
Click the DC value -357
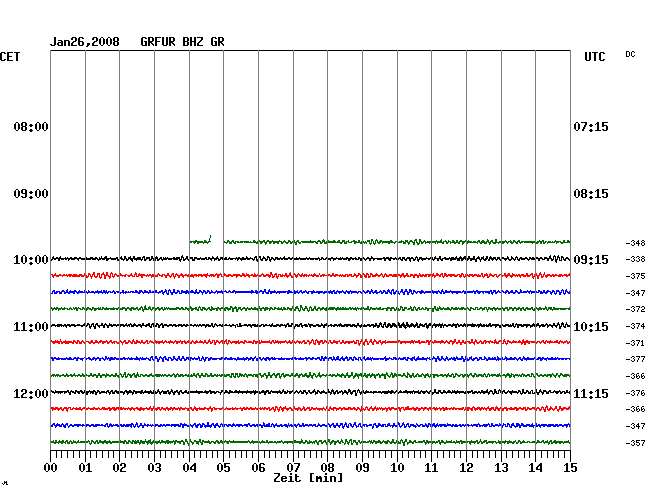[x=635, y=443]
